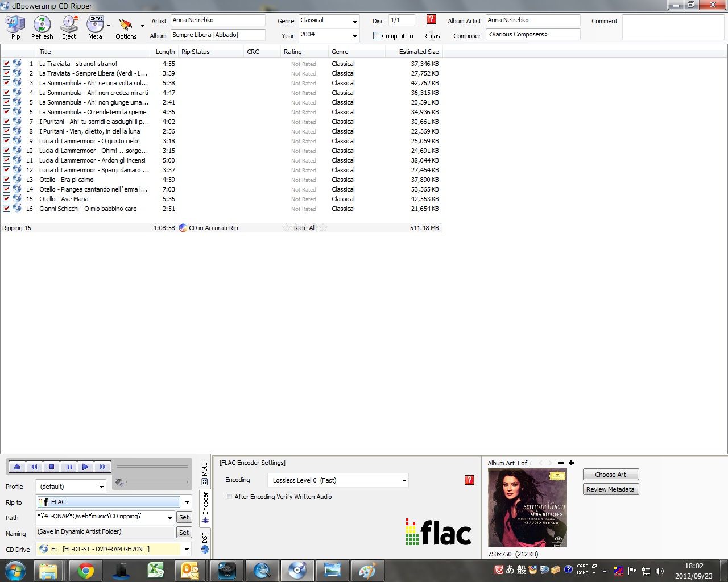This screenshot has height=582, width=728.
Task: Add album art with the plus icon
Action: click(571, 463)
